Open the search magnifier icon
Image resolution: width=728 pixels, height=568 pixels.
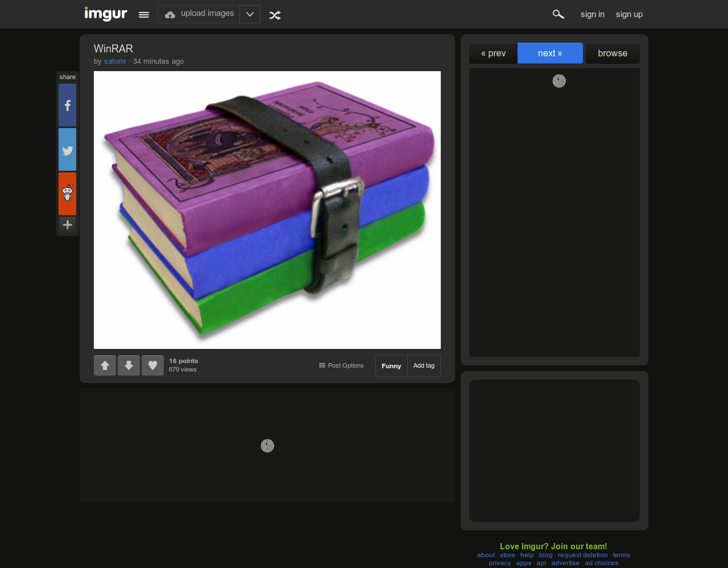[559, 14]
